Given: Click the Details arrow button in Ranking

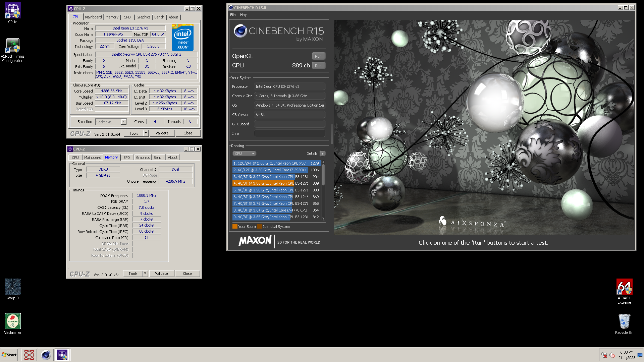Looking at the screenshot, I should pos(322,154).
